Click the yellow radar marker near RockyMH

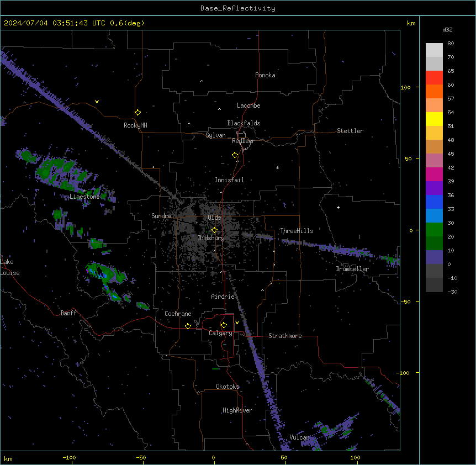[x=137, y=113]
